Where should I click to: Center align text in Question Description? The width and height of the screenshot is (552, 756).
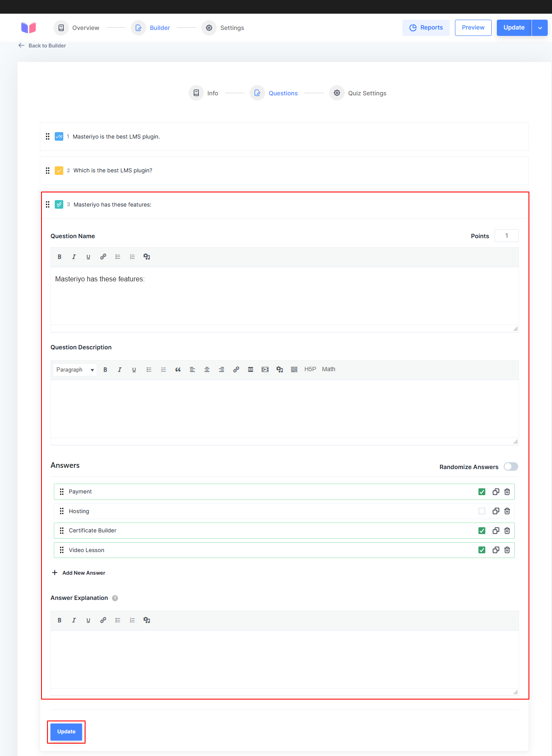coord(207,370)
